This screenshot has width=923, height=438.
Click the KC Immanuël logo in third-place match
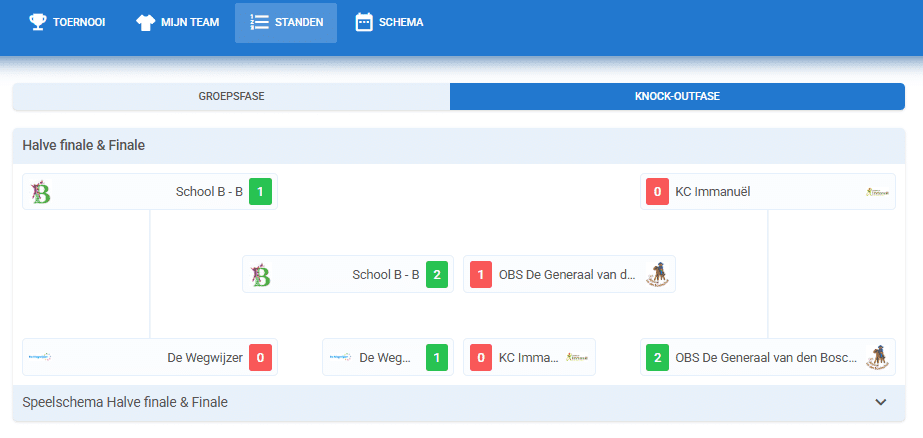pyautogui.click(x=577, y=357)
